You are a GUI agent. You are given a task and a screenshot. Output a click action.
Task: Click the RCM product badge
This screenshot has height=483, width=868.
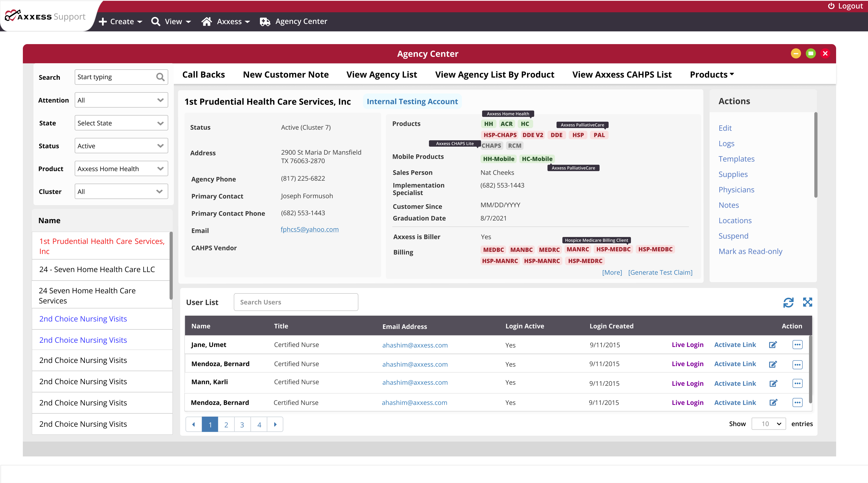click(515, 146)
